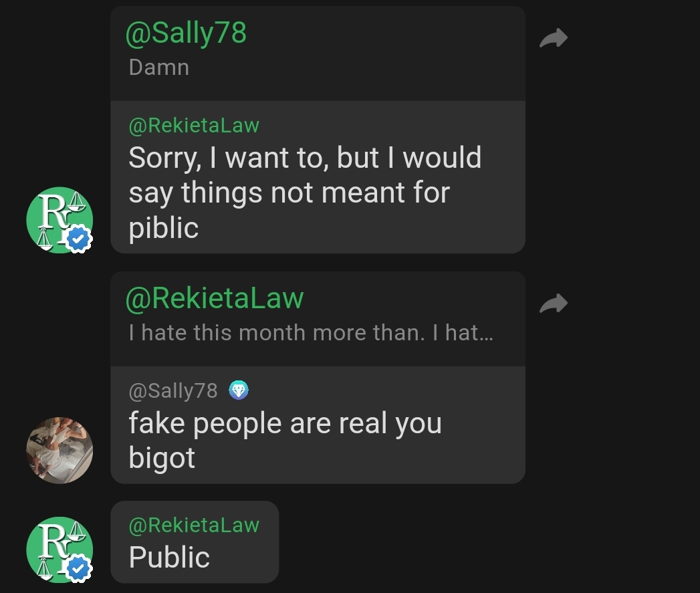Viewport: 700px width, 593px height.
Task: Open the large @Sally78 quoted username
Action: 186,33
